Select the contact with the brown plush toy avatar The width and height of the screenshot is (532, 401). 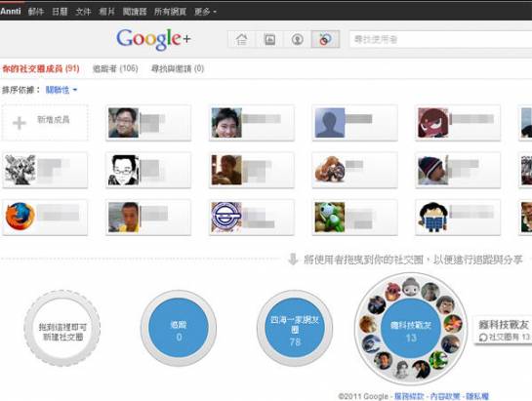354,170
